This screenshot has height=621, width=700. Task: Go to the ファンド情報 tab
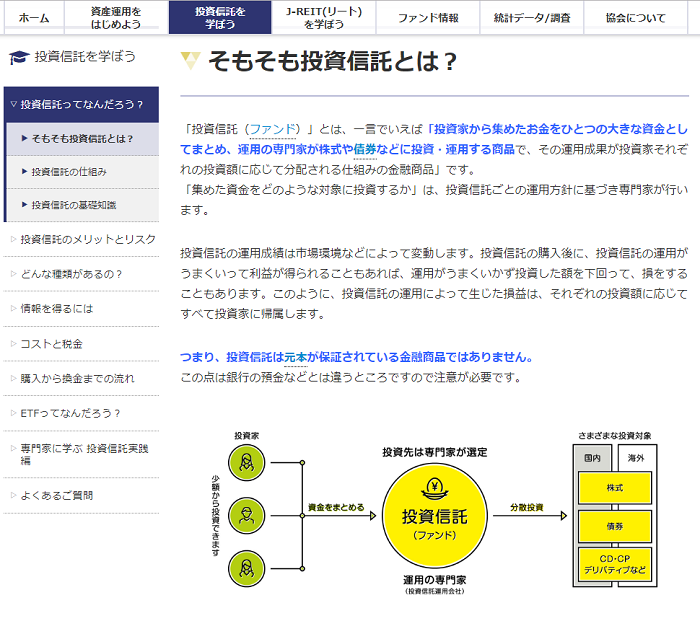coord(428,18)
